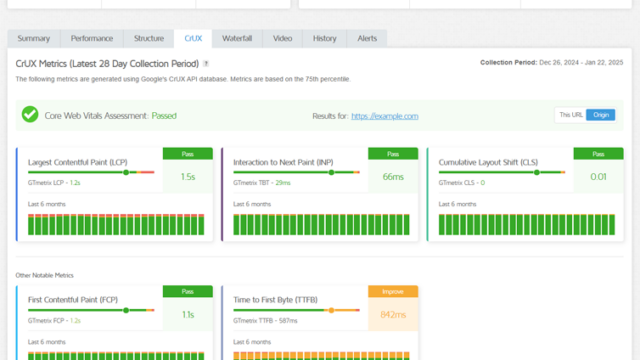The width and height of the screenshot is (640, 360).
Task: Click the Cumulative Layout Shift (CLS) title
Action: (x=488, y=162)
